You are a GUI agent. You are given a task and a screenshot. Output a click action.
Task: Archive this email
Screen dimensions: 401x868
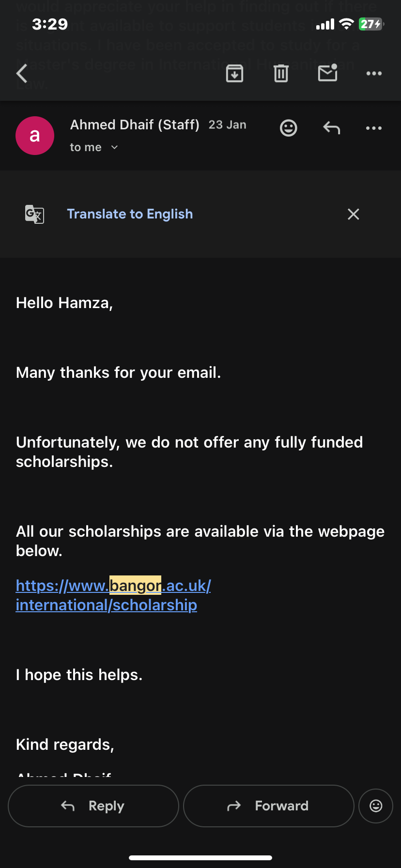pyautogui.click(x=235, y=74)
